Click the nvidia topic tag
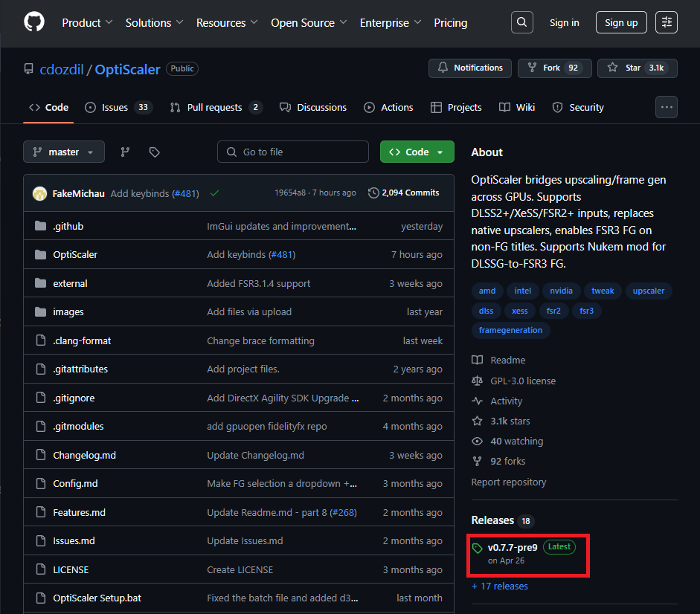 [x=561, y=291]
